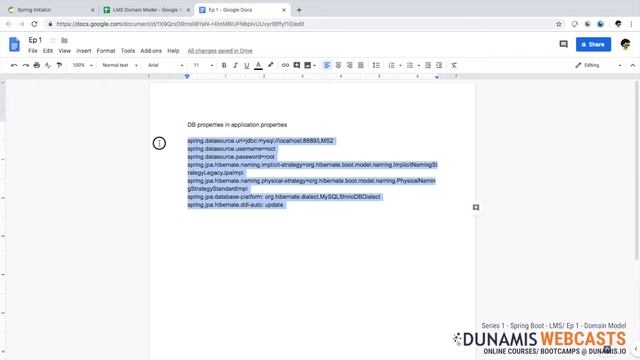Screen dimensions: 640x360
Task: Click the numbered list icon
Action: pyautogui.click(x=391, y=65)
